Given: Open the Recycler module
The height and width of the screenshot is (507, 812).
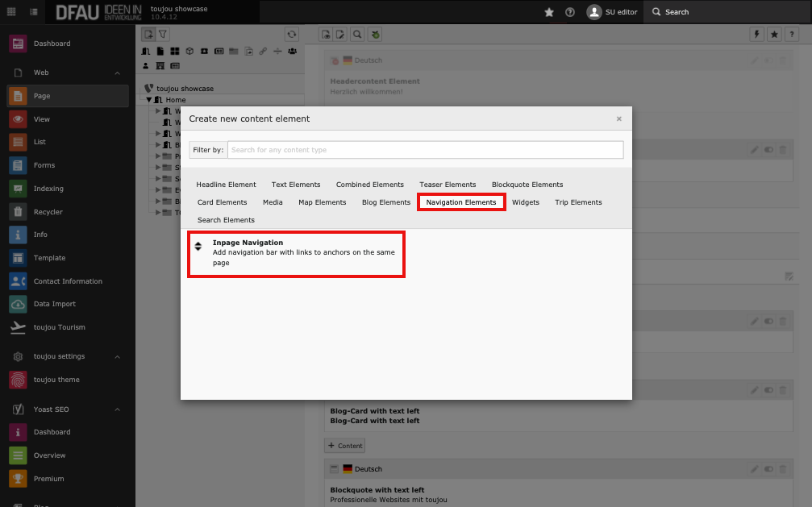Looking at the screenshot, I should (48, 212).
